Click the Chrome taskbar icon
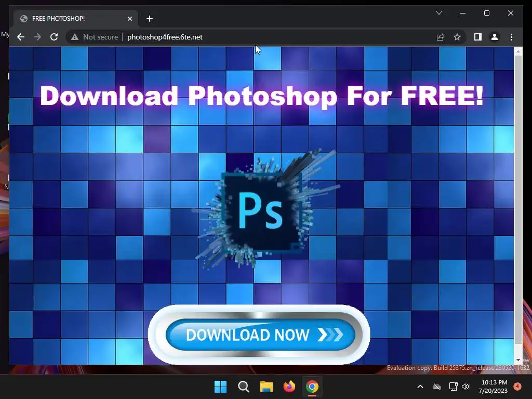The image size is (532, 399). point(312,387)
